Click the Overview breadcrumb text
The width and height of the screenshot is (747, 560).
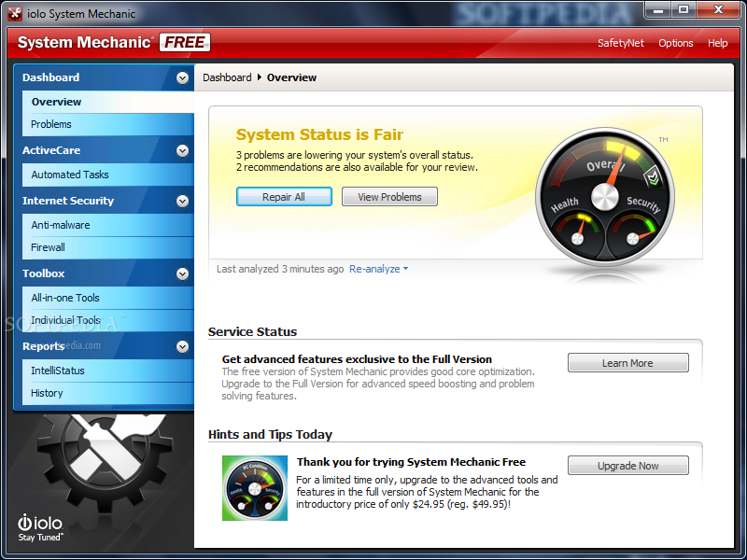[291, 77]
